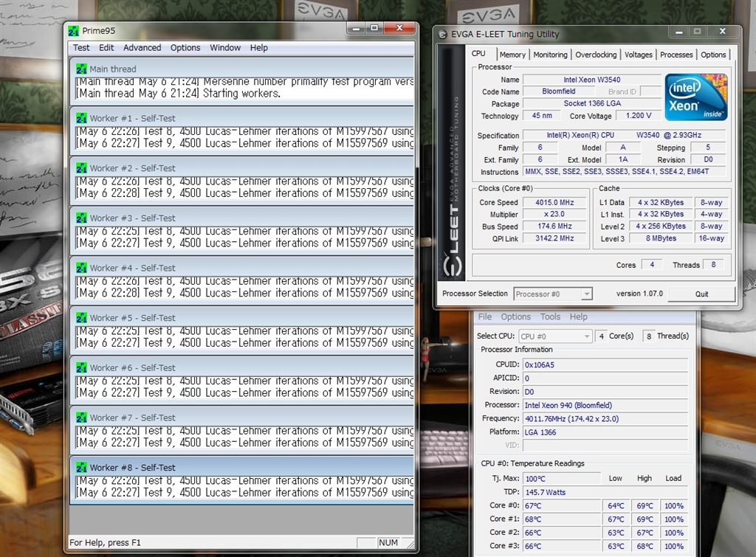The width and height of the screenshot is (756, 557).
Task: Open the Edit menu in Prime95
Action: click(106, 48)
